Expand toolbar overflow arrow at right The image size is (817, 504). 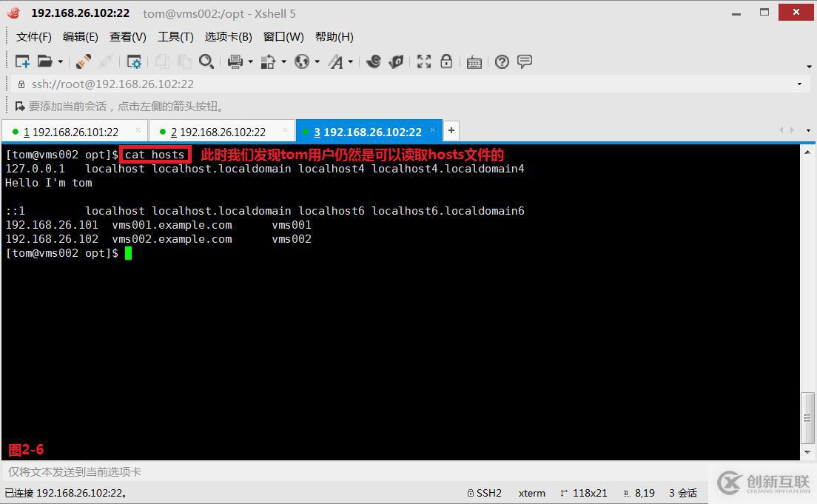point(809,67)
